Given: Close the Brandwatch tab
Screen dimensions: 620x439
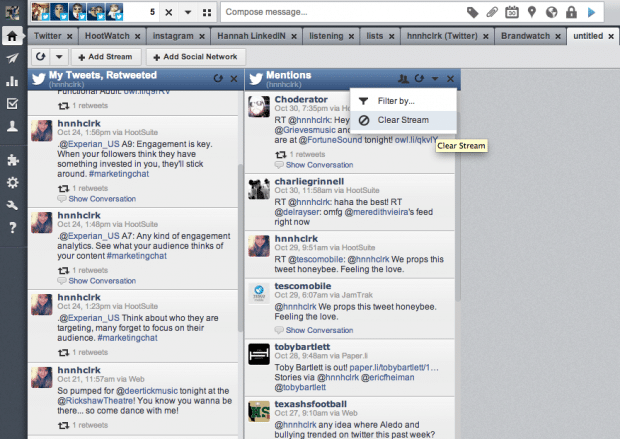Looking at the screenshot, I should coord(558,37).
